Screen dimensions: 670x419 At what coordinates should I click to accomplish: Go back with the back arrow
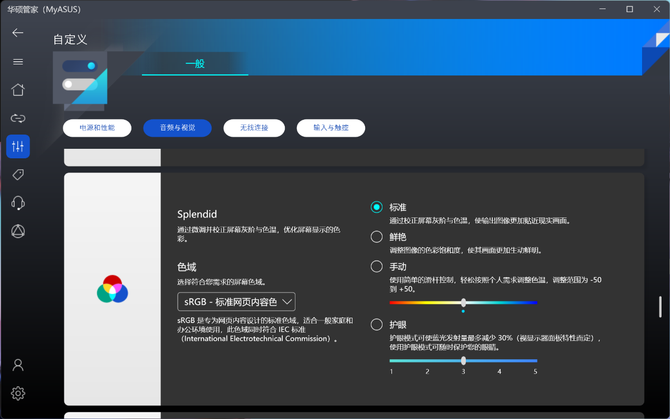point(18,32)
